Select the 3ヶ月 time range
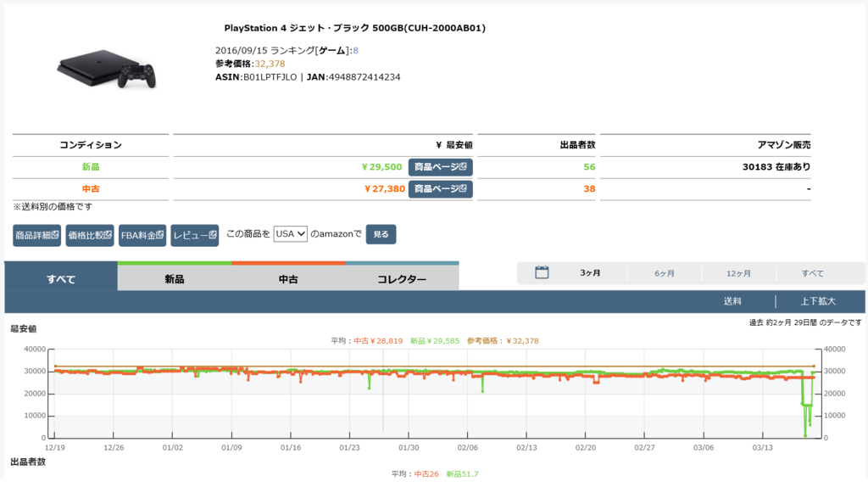The width and height of the screenshot is (868, 487). click(590, 273)
